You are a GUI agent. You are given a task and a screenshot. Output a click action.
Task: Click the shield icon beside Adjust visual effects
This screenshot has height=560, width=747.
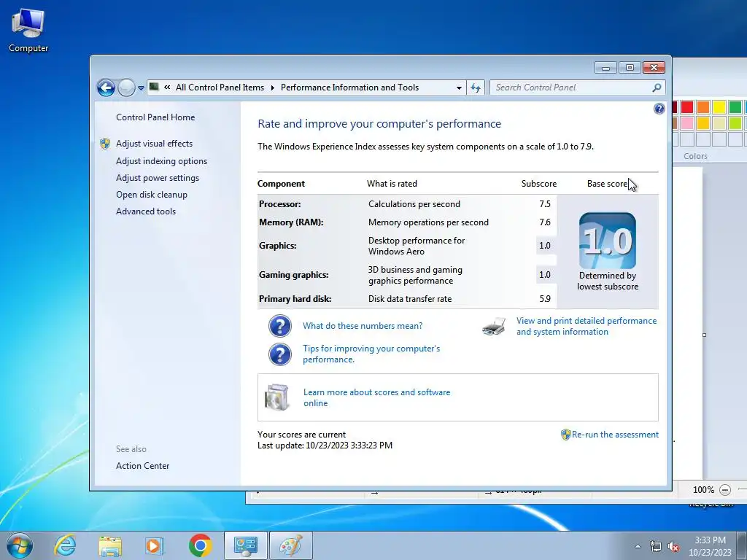pos(105,144)
